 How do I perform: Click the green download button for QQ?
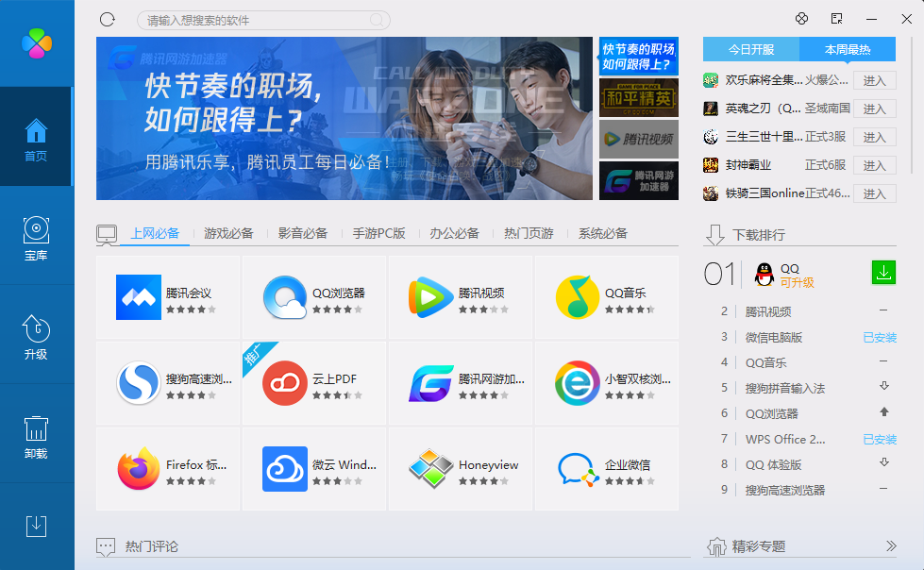click(x=883, y=273)
